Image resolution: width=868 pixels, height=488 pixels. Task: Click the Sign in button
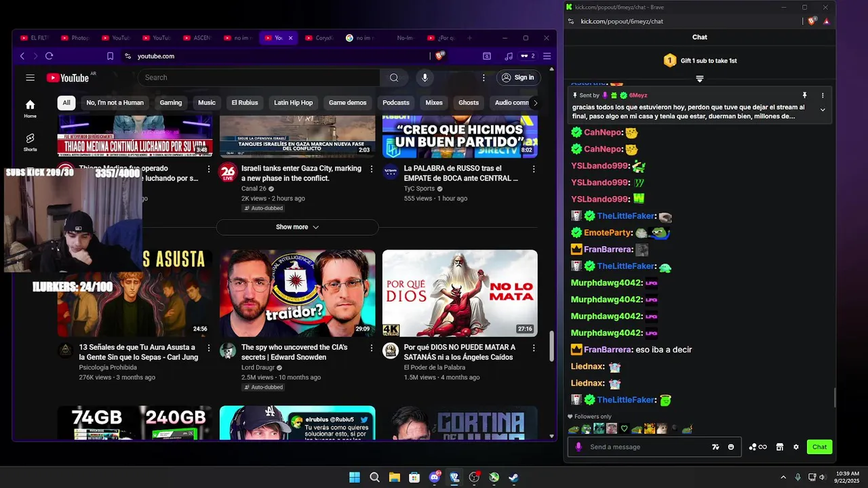tap(517, 77)
